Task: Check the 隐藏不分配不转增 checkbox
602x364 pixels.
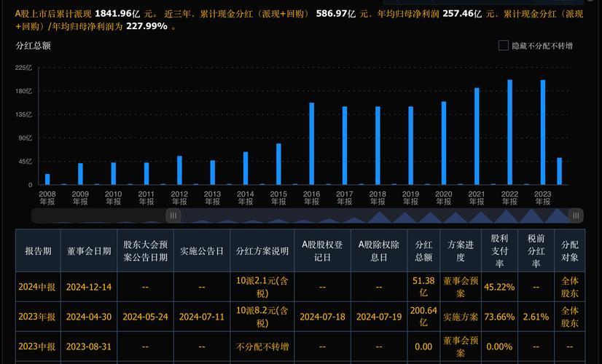Action: (x=504, y=46)
